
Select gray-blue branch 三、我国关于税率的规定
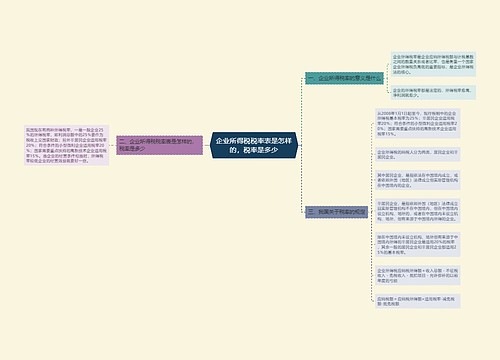point(337,212)
